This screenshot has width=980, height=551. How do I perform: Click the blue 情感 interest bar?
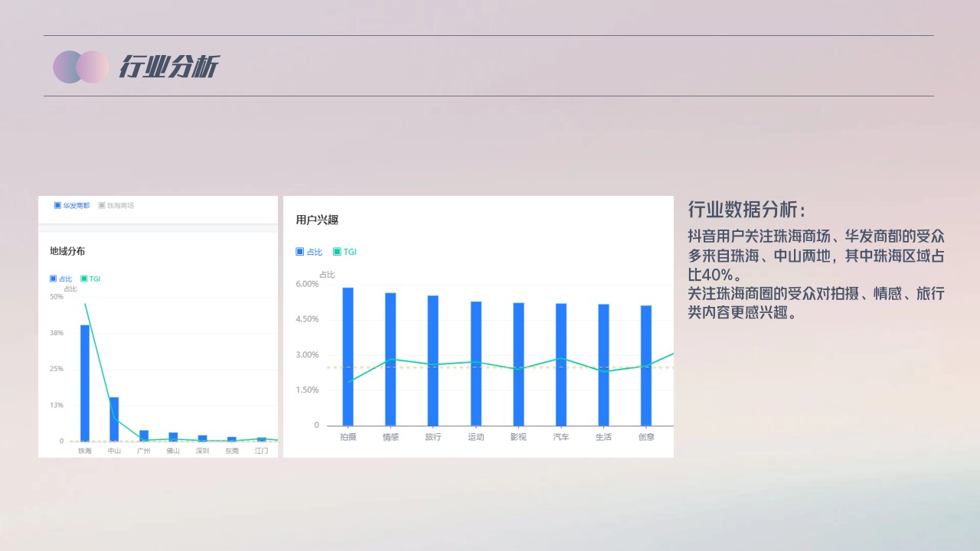point(390,359)
